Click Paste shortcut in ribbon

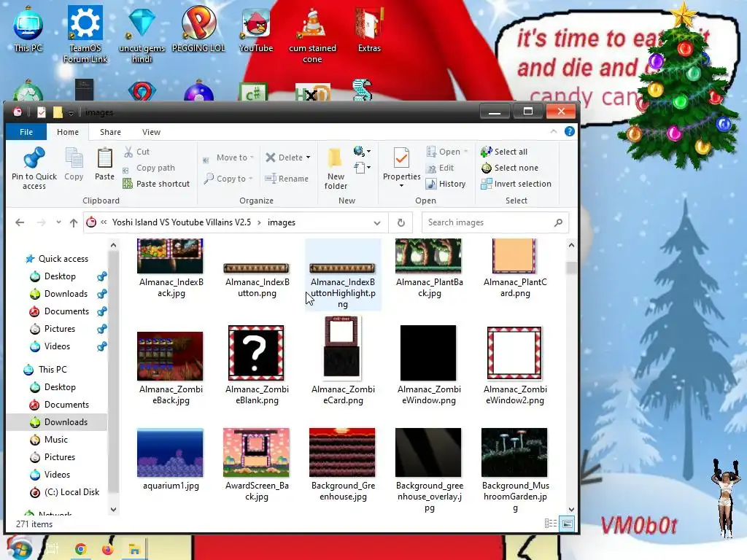156,184
